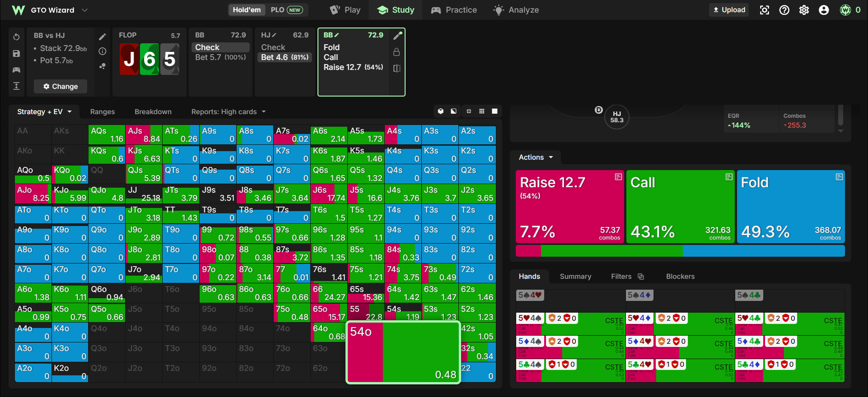Open Raise 12.7 action details icon
The height and width of the screenshot is (397, 868).
pos(618,177)
